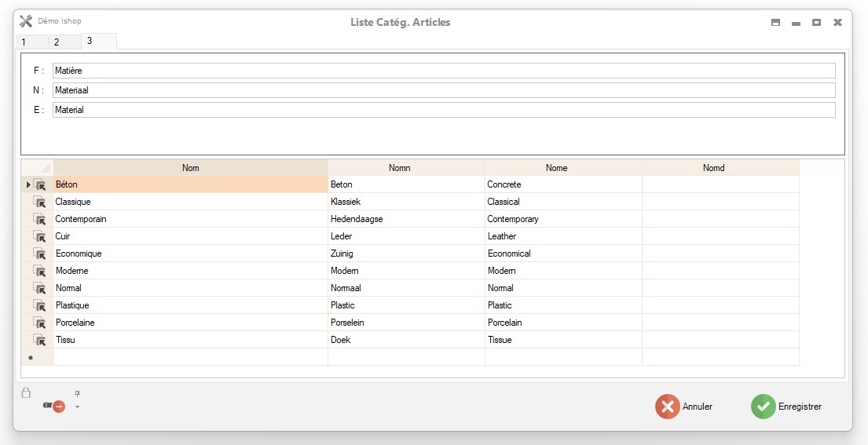Click the row selector icon for Classique
This screenshot has width=868, height=445.
click(x=39, y=202)
